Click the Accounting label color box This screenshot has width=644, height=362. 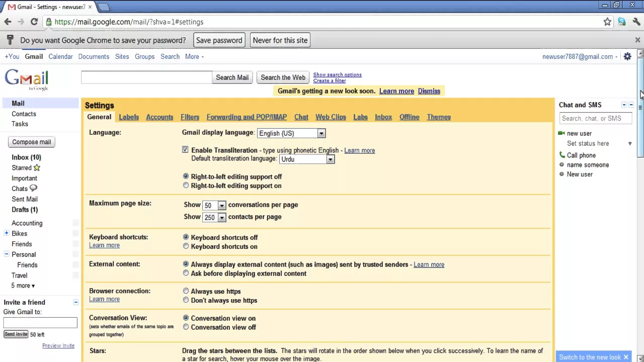[x=75, y=223]
